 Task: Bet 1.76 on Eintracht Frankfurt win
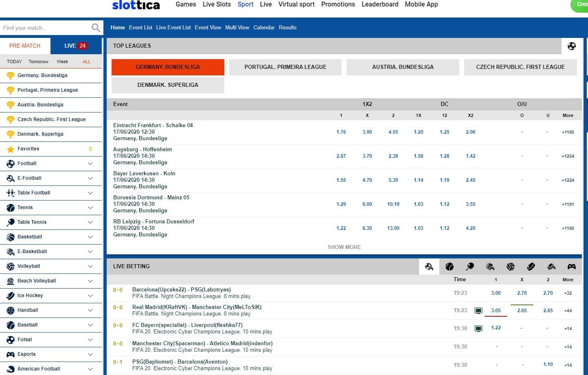click(341, 132)
